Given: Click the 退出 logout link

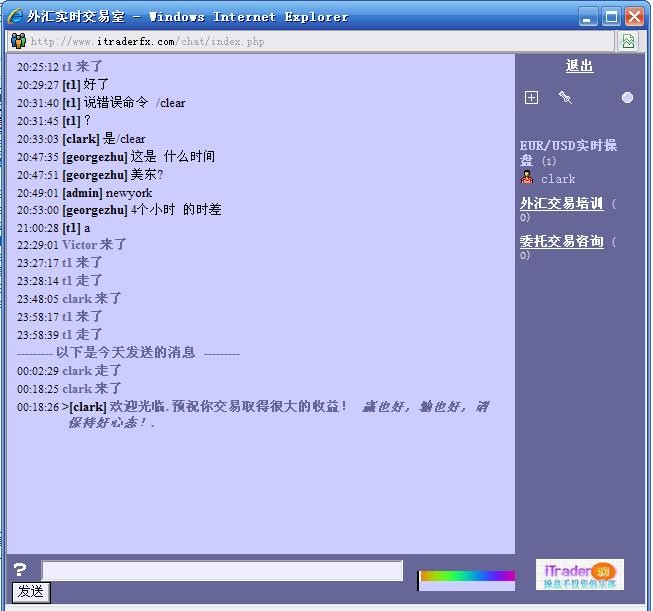Looking at the screenshot, I should (579, 66).
